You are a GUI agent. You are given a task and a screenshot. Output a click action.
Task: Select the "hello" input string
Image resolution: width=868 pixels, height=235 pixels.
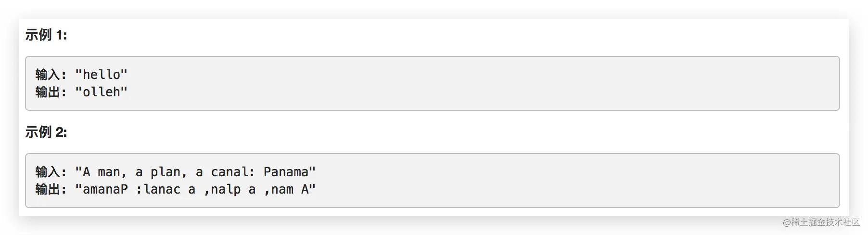[x=101, y=75]
